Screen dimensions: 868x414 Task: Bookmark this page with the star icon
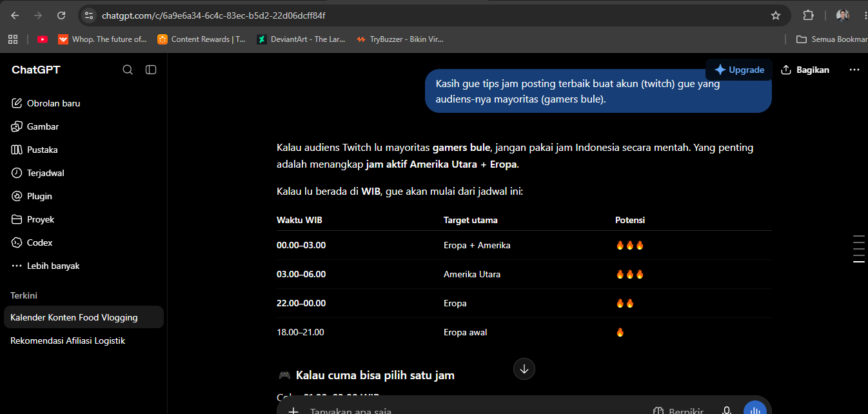coord(776,15)
